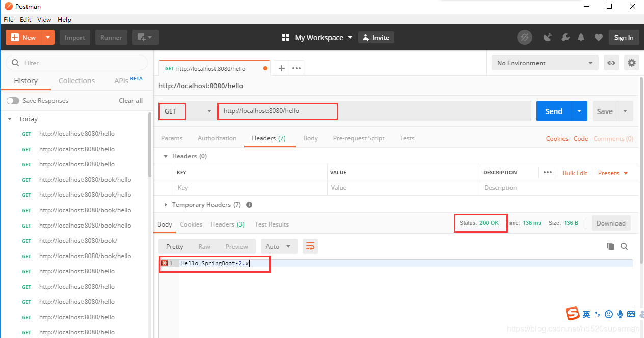The image size is (644, 338).
Task: Open the Save button dropdown arrow
Action: tap(625, 111)
